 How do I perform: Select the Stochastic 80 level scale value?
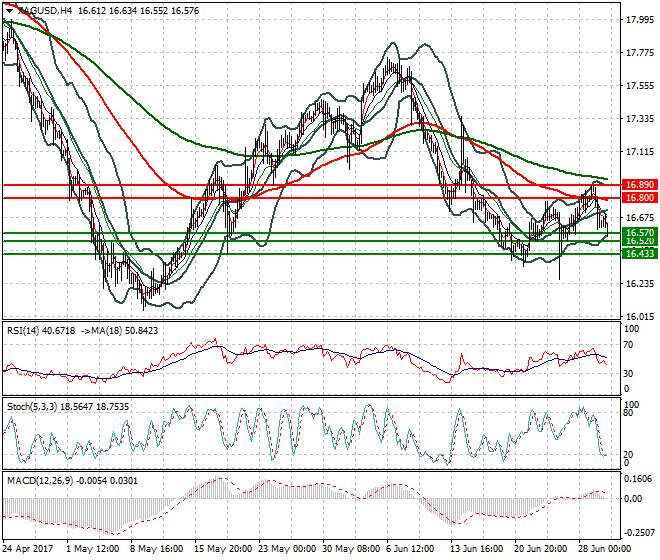[628, 413]
